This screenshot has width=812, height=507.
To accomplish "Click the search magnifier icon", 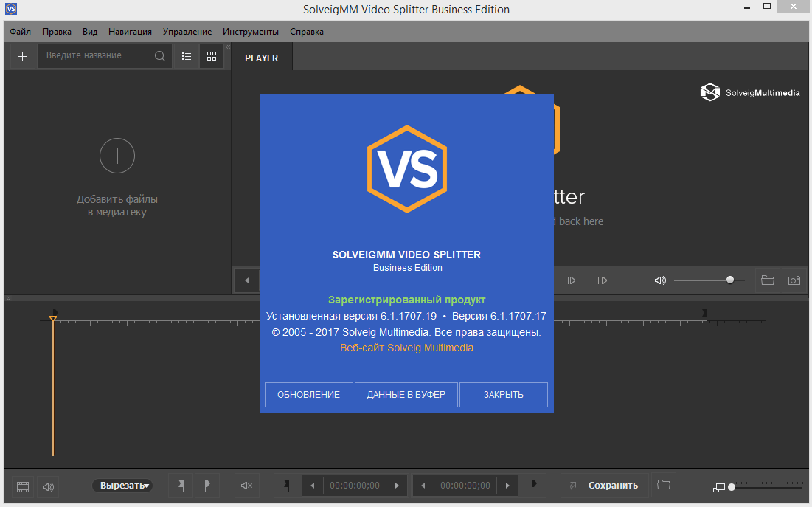I will coord(160,56).
